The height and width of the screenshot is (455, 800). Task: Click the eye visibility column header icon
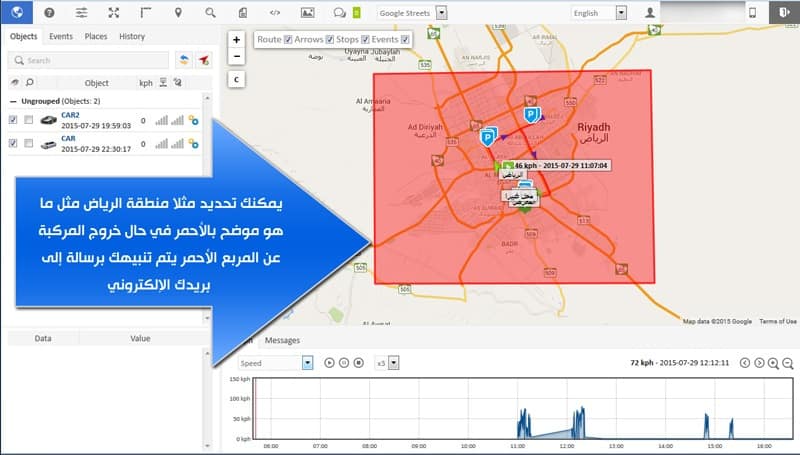pos(15,82)
